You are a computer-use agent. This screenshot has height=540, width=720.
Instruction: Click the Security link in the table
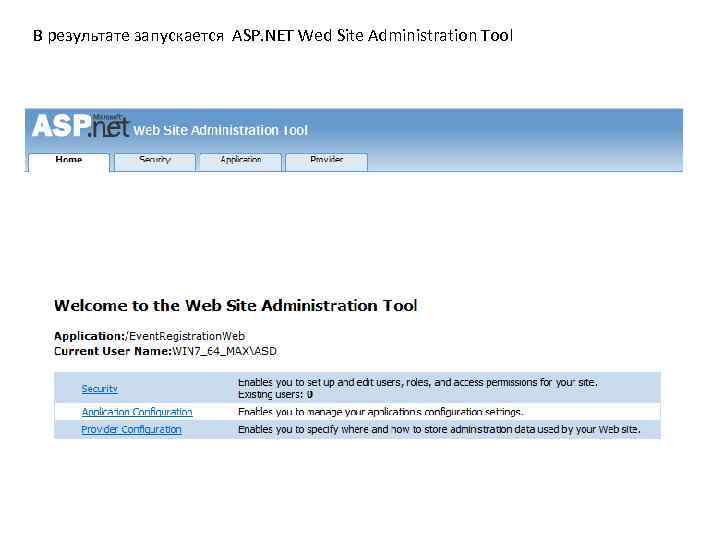pyautogui.click(x=100, y=388)
